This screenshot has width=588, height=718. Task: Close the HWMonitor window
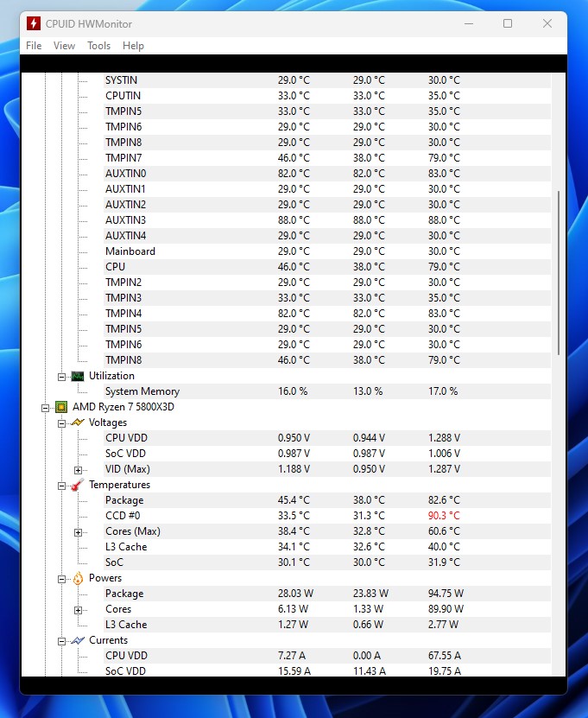click(547, 23)
